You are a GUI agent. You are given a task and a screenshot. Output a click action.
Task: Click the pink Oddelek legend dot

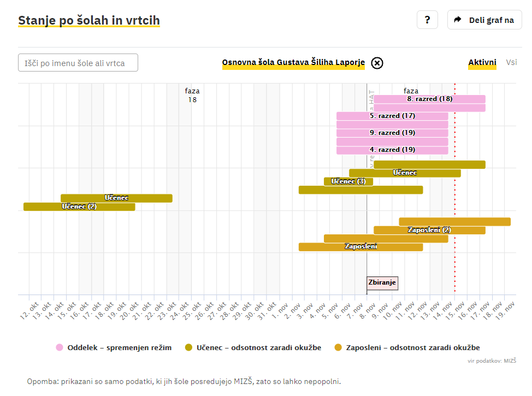[60, 347]
